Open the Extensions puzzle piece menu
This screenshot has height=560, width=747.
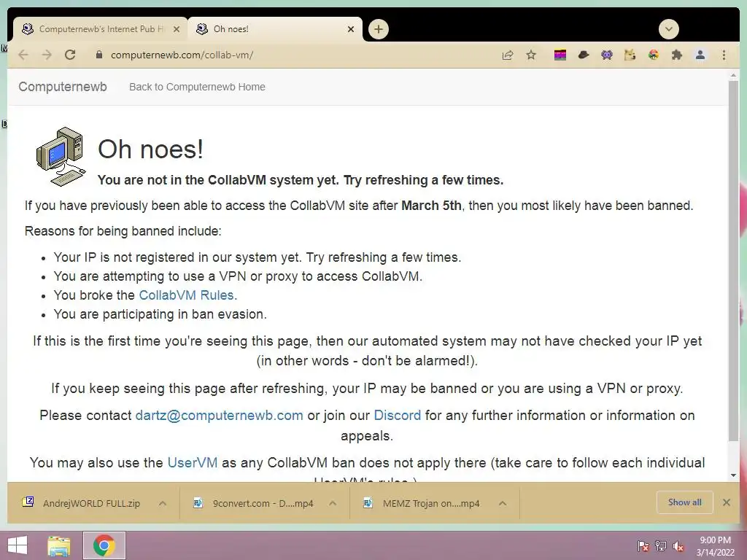677,55
